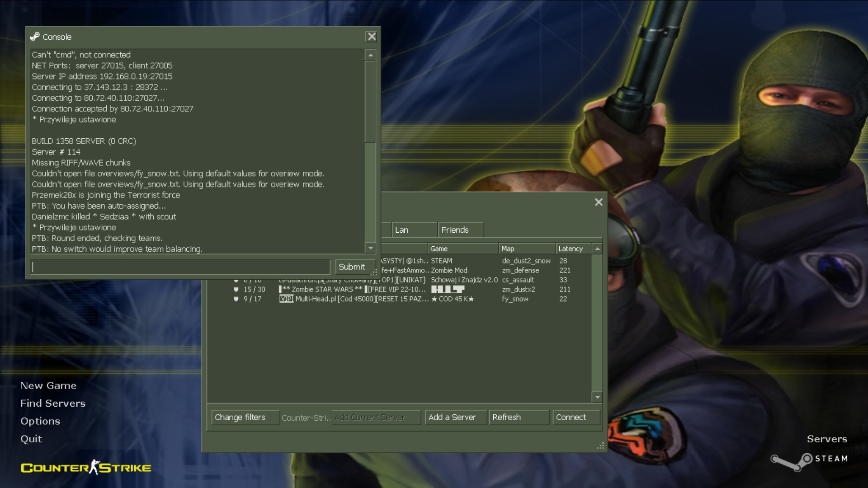
Task: Click the shield icon on the Multi-Head.pl row
Action: click(x=236, y=299)
